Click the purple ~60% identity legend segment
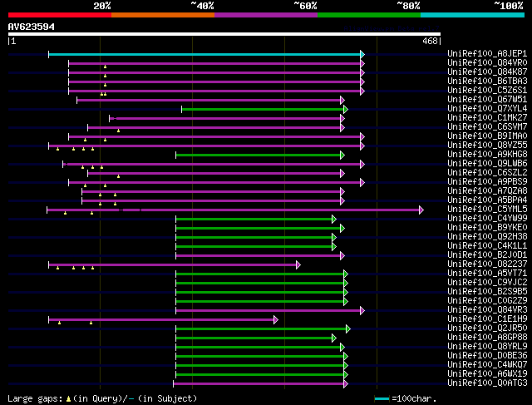This screenshot has height=405, width=532. click(266, 15)
